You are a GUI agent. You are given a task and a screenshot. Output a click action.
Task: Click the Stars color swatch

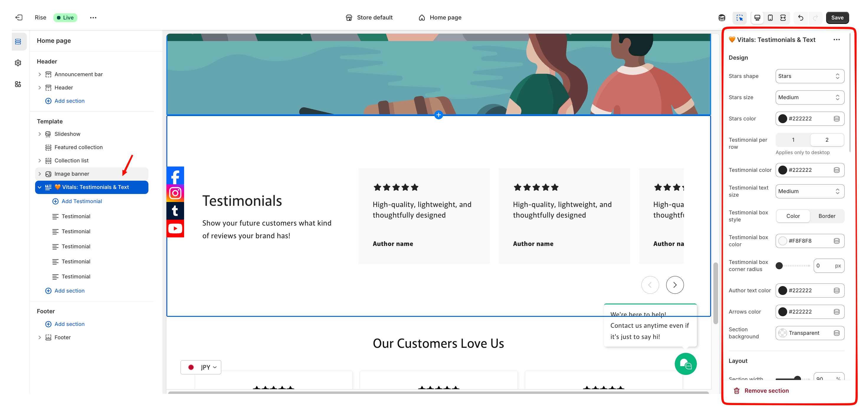coord(782,119)
